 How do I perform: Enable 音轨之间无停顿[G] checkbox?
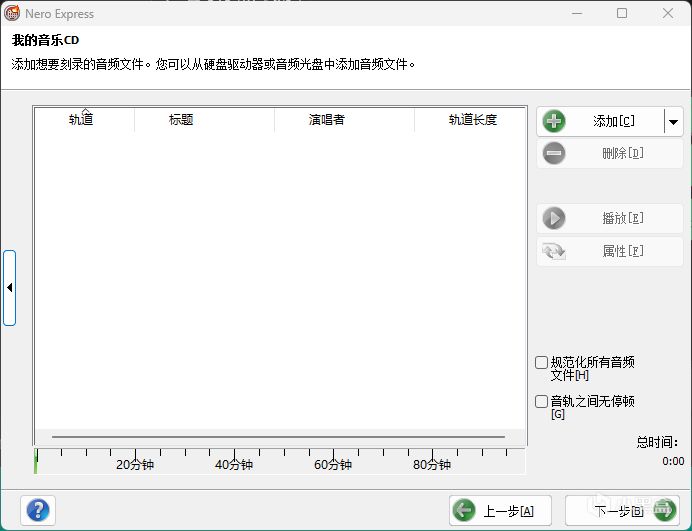click(x=541, y=402)
